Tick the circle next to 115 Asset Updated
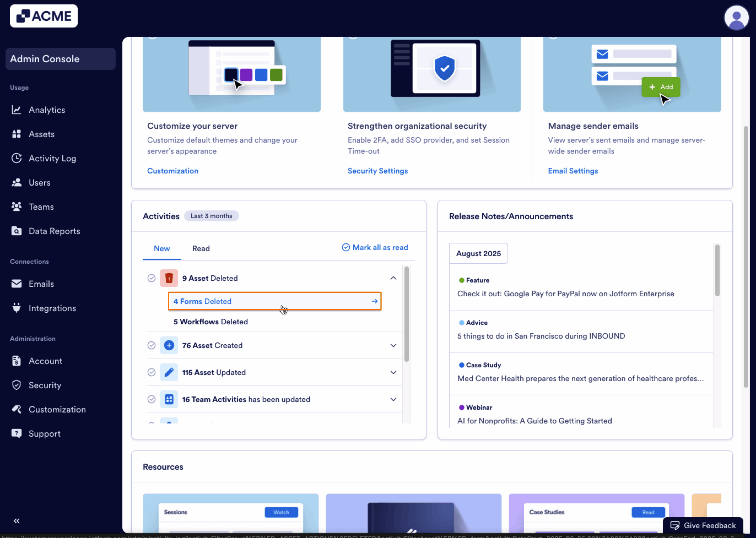Viewport: 756px width, 538px height. (151, 372)
